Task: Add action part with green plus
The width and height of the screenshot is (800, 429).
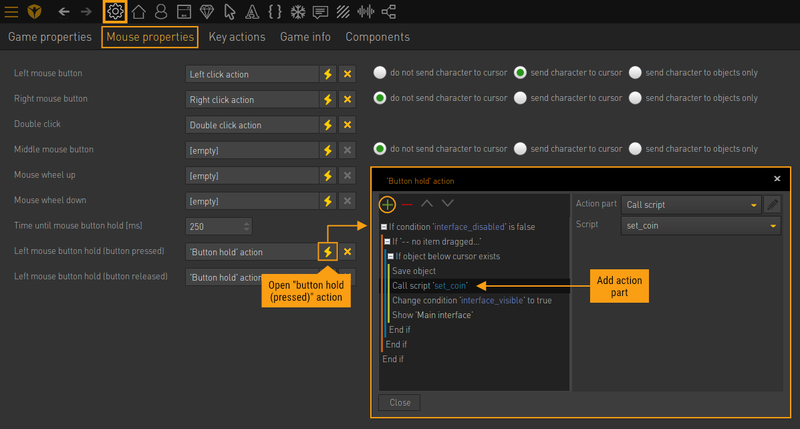Action: (x=387, y=205)
